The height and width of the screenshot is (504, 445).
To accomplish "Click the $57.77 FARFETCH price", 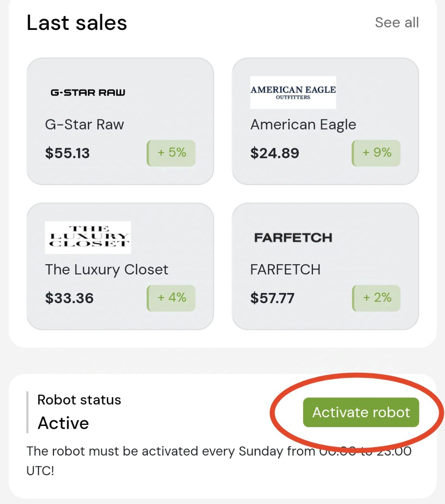I will coord(272,298).
